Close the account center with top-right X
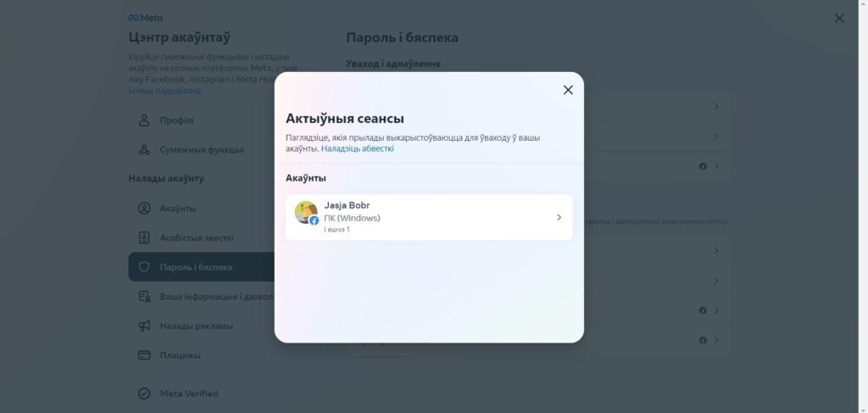 (x=839, y=19)
